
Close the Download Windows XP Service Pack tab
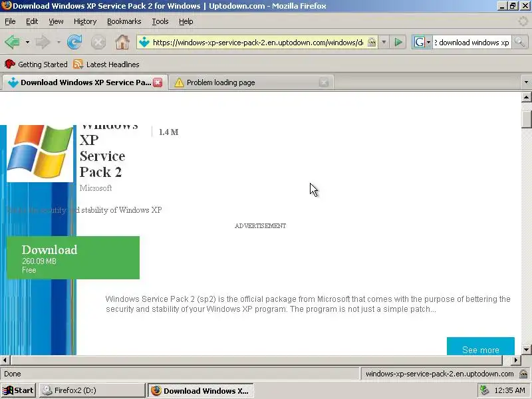coord(158,82)
